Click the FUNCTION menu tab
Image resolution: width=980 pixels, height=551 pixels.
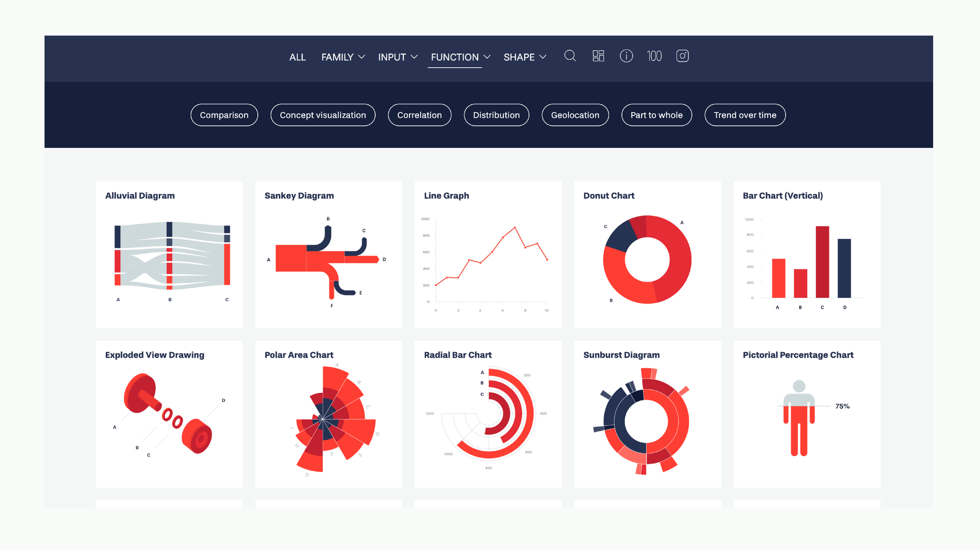tap(460, 57)
